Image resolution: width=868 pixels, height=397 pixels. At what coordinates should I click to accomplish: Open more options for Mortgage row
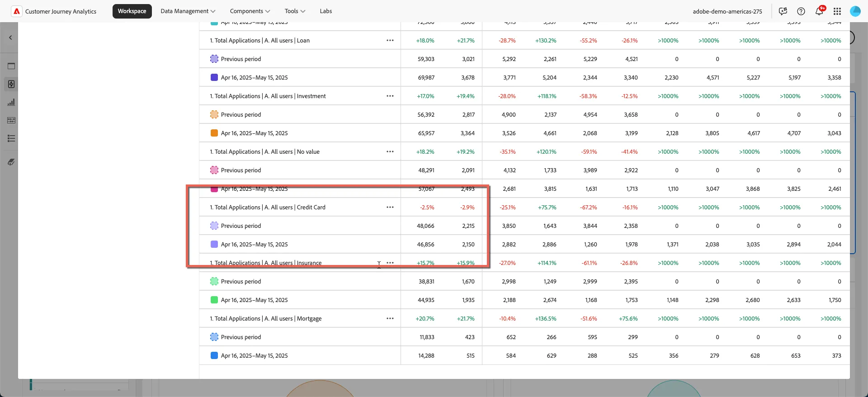[x=390, y=318]
